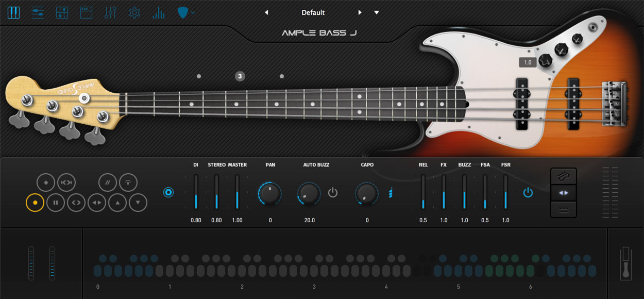Click the PAN knob
644x299 pixels.
(270, 193)
